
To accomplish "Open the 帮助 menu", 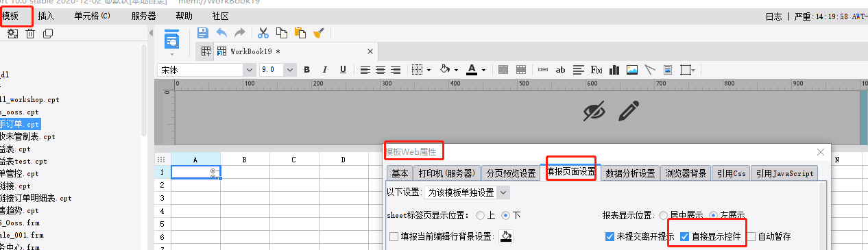I will pyautogui.click(x=184, y=16).
